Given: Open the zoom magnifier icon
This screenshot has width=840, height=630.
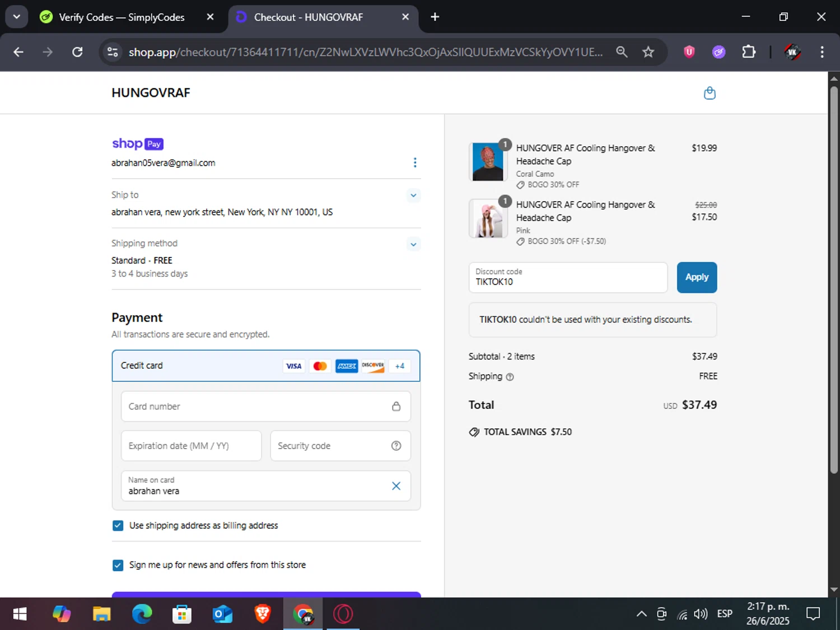Looking at the screenshot, I should point(622,52).
